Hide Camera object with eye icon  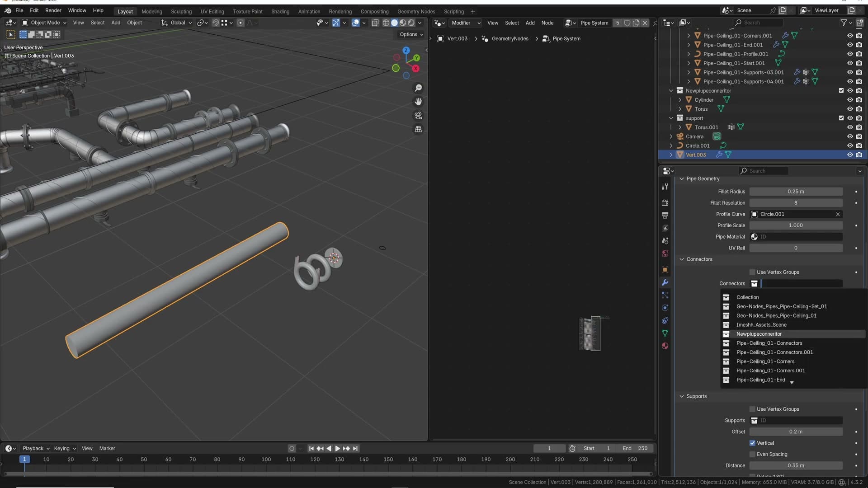coord(850,136)
